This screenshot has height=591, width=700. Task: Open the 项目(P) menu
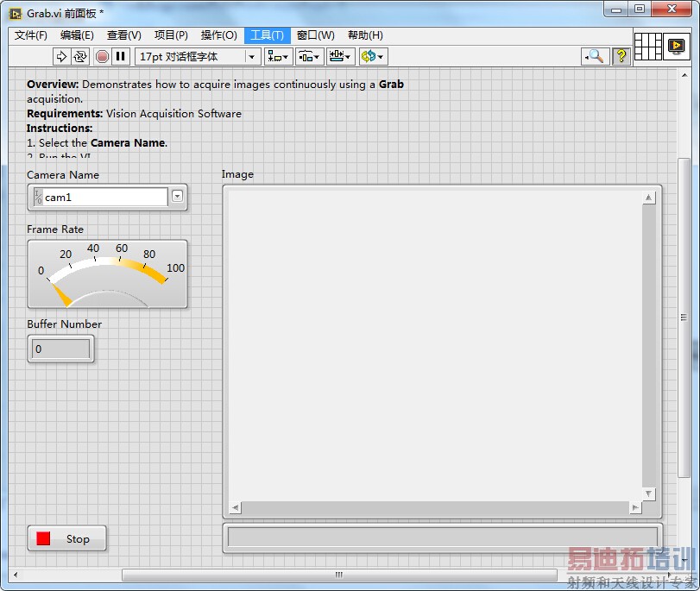tap(171, 35)
